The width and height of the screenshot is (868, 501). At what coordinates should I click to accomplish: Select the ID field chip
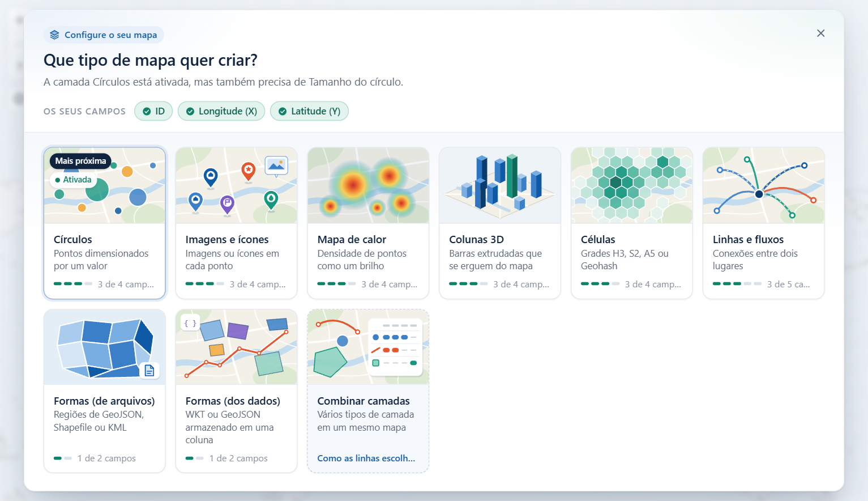pyautogui.click(x=153, y=111)
